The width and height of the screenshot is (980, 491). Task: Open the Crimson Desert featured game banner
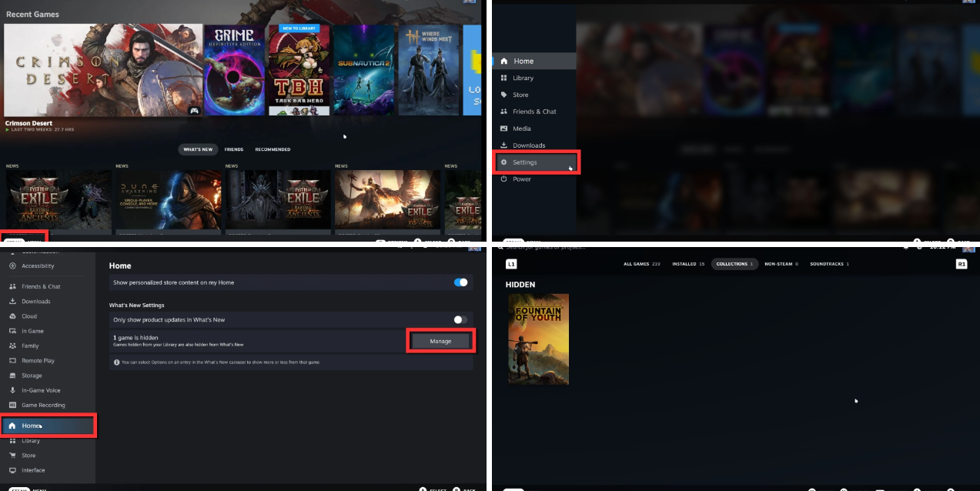coord(103,70)
